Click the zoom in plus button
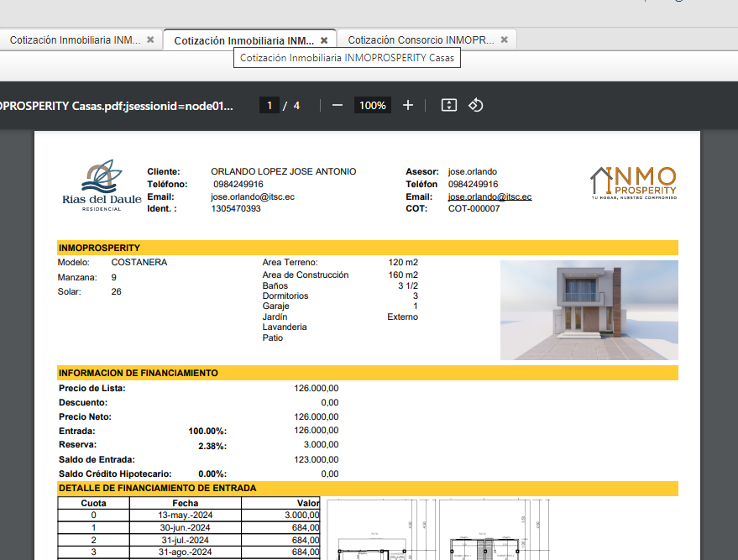This screenshot has height=560, width=738. 408,105
